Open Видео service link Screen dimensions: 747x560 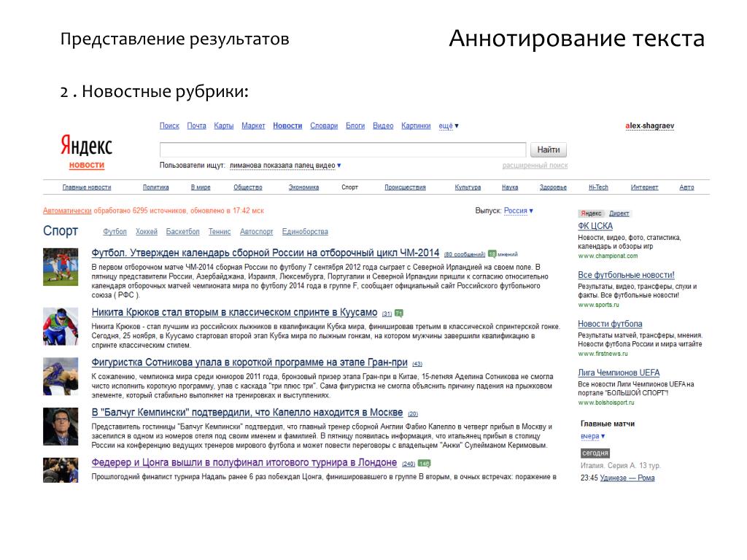[383, 125]
